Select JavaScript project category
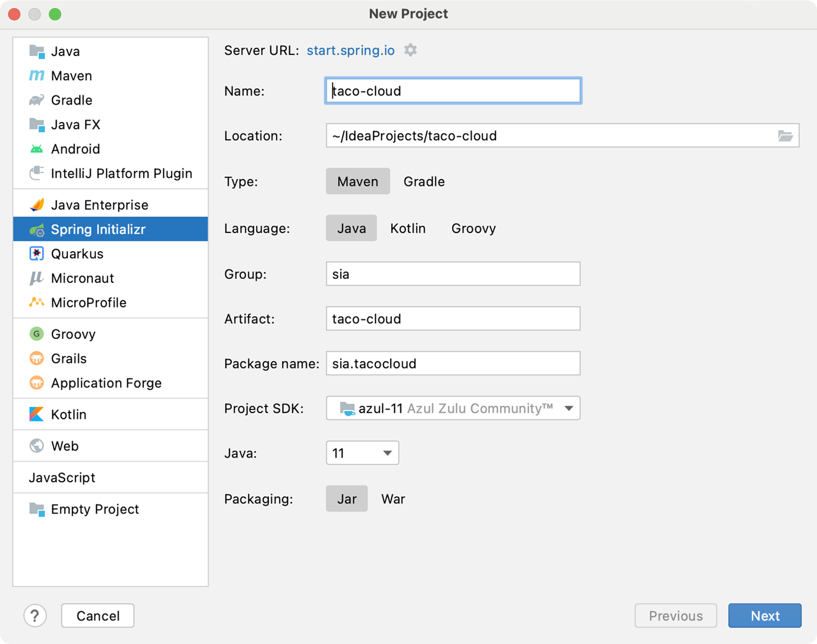The width and height of the screenshot is (817, 644). [111, 478]
